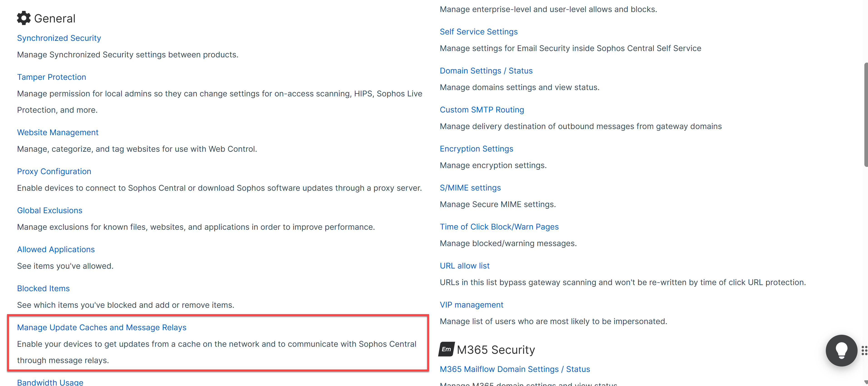Click the General gear icon
This screenshot has height=386, width=868.
pos(24,18)
